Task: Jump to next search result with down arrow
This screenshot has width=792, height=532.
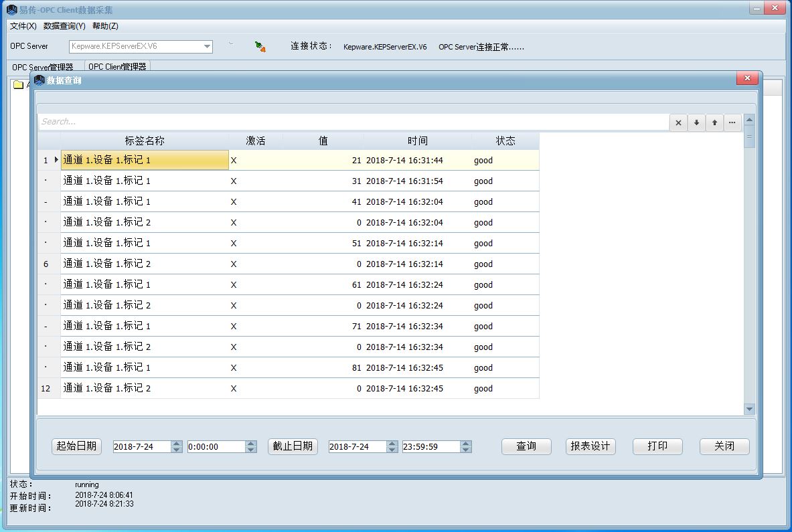Action: coord(696,122)
